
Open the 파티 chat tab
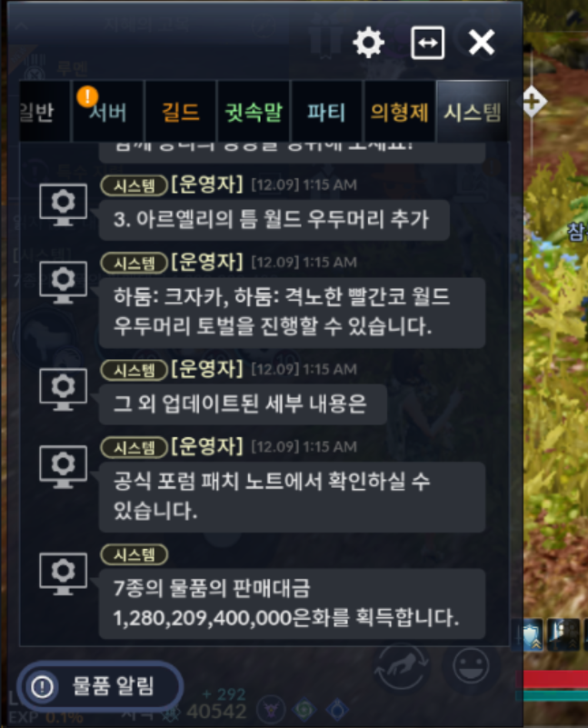(326, 112)
